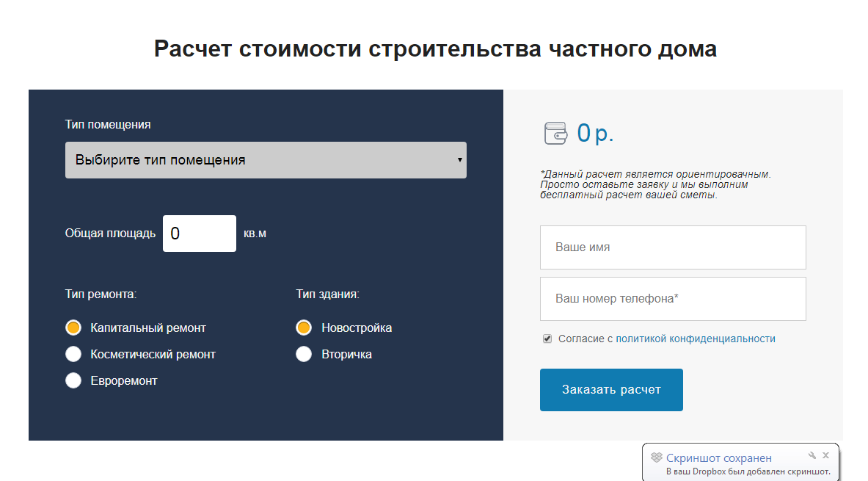Image resolution: width=868 pixels, height=481 pixels.
Task: Focus the Ваш номер телефона field
Action: point(672,299)
